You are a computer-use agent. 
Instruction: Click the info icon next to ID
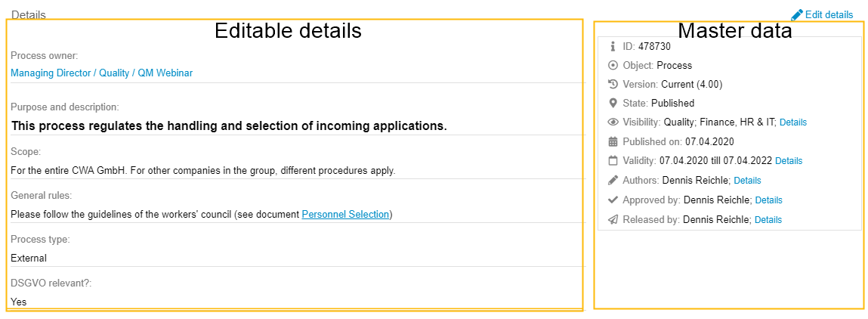coord(613,46)
